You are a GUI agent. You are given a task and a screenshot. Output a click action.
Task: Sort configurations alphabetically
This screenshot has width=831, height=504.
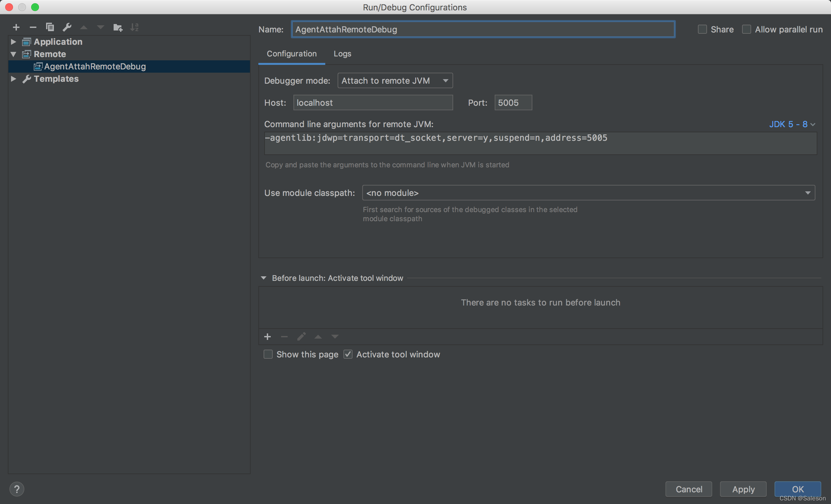(135, 27)
